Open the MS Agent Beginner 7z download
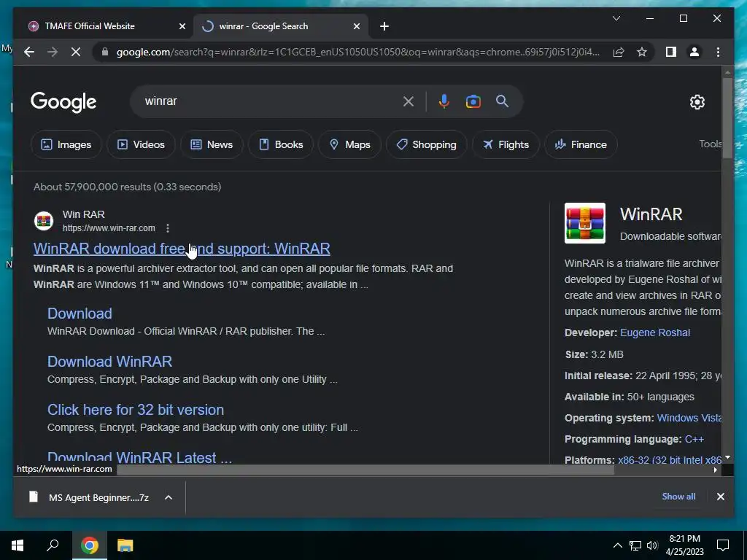The width and height of the screenshot is (747, 560). pos(88,497)
